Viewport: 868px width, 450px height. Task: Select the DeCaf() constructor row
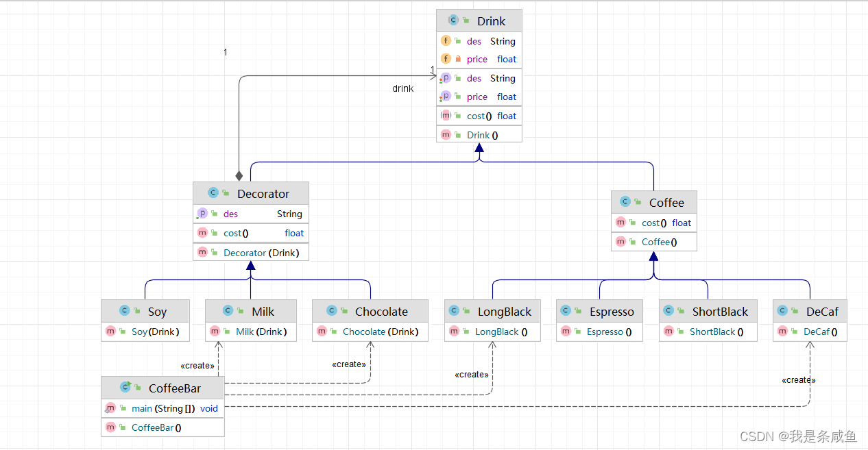(810, 332)
